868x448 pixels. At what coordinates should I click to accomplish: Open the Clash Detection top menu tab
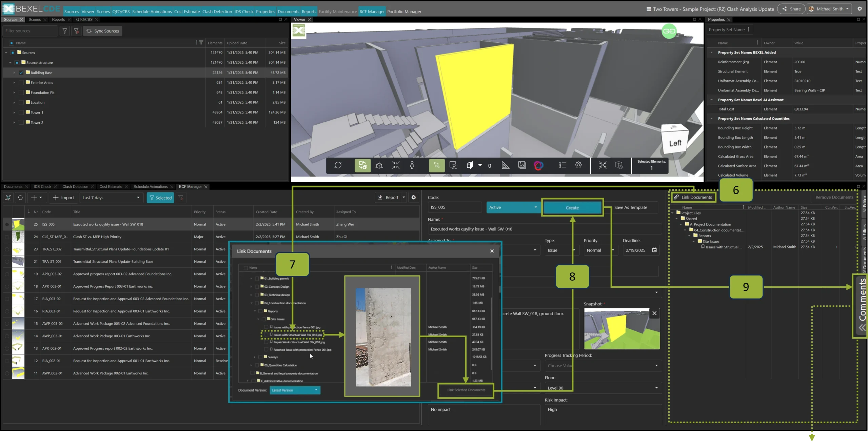click(x=217, y=12)
